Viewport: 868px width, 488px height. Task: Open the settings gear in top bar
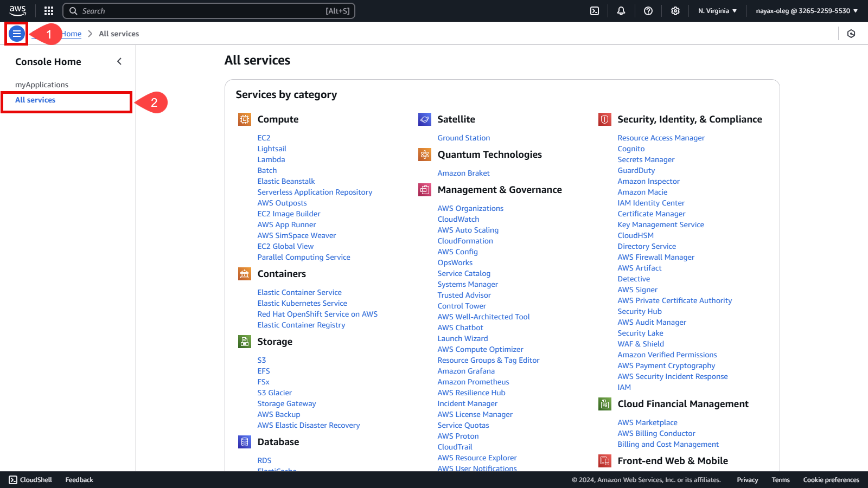tap(675, 11)
